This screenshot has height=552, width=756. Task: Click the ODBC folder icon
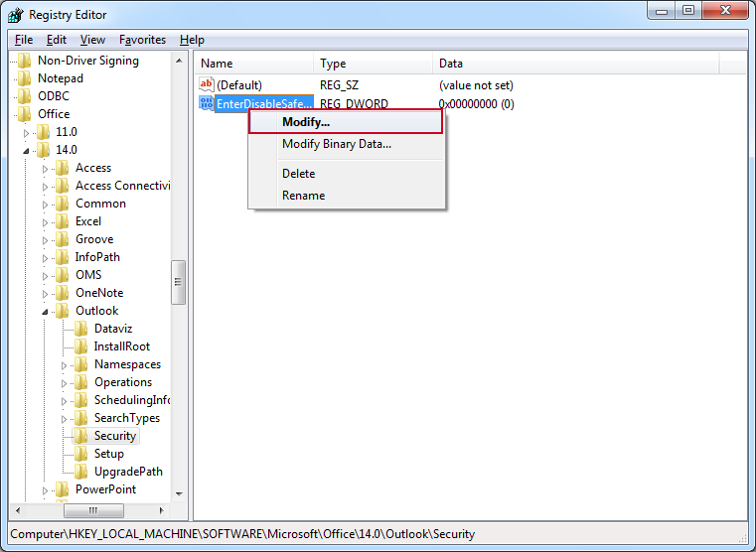click(25, 96)
